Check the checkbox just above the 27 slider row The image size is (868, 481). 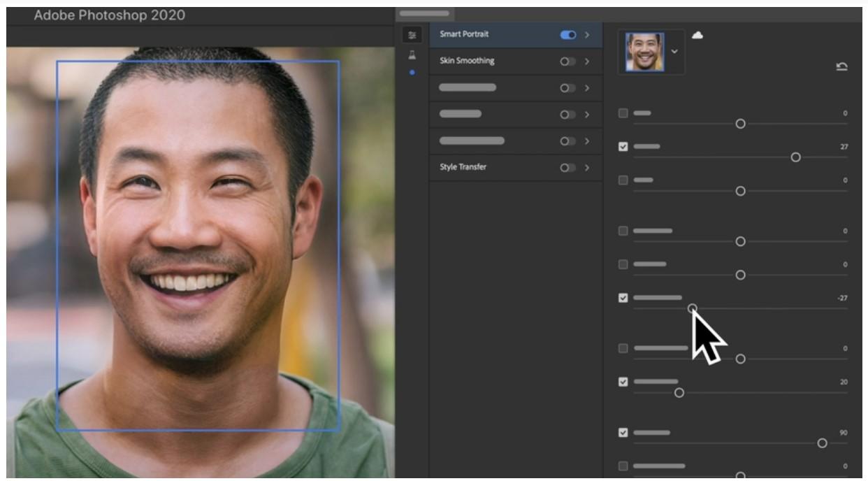coord(623,113)
